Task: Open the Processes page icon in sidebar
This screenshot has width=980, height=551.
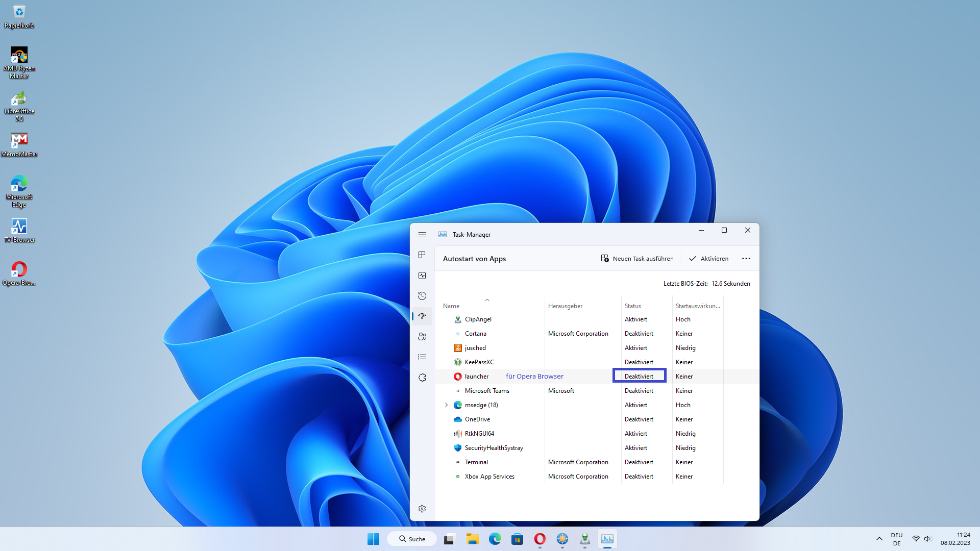Action: click(x=422, y=255)
